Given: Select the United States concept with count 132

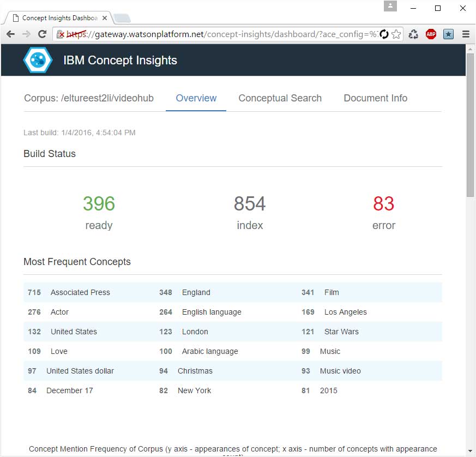Looking at the screenshot, I should point(62,332).
